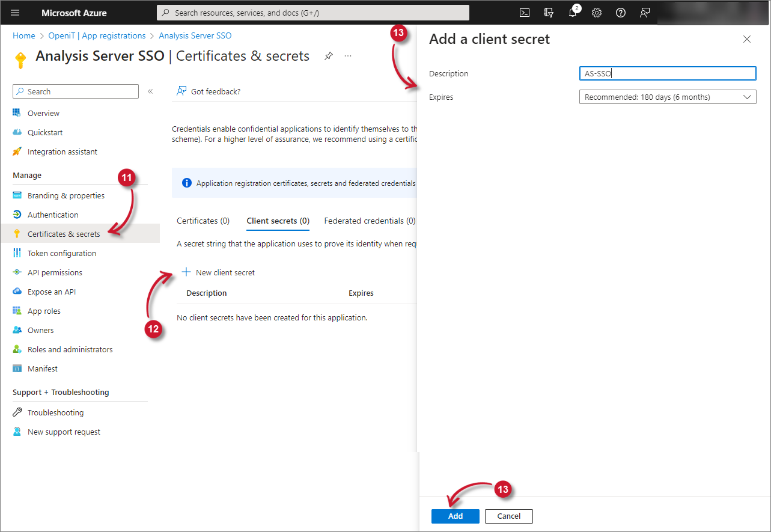Sort by Description column header
Viewport: 771px width, 532px height.
coord(207,293)
